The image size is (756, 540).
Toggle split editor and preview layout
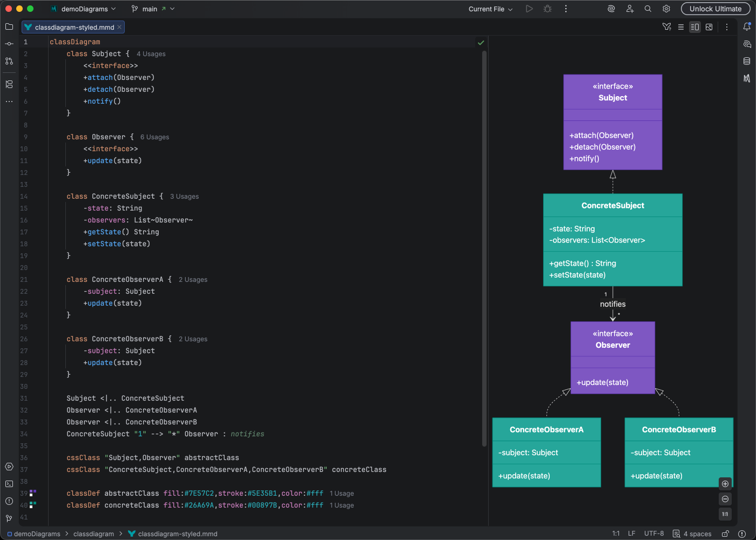695,26
